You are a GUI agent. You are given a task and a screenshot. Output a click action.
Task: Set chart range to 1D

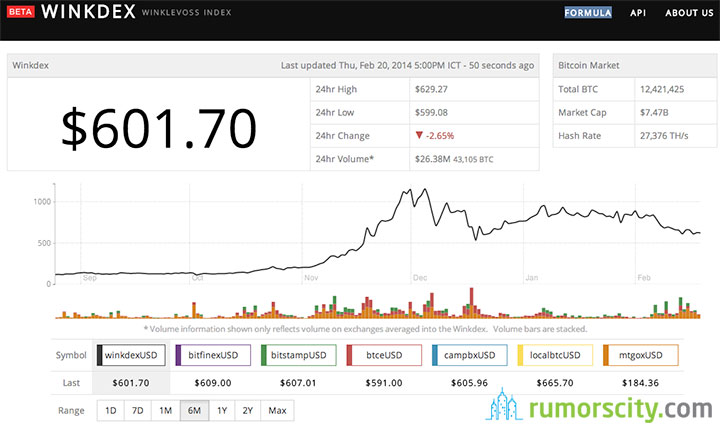pyautogui.click(x=111, y=410)
